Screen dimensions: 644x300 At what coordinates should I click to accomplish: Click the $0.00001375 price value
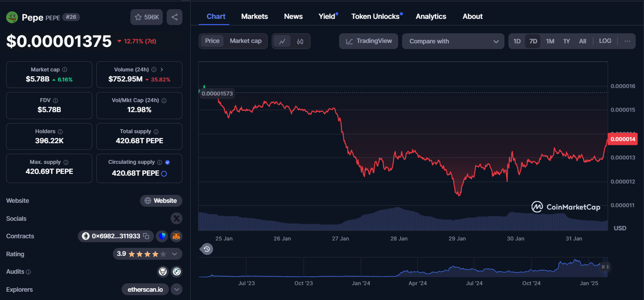tap(59, 41)
